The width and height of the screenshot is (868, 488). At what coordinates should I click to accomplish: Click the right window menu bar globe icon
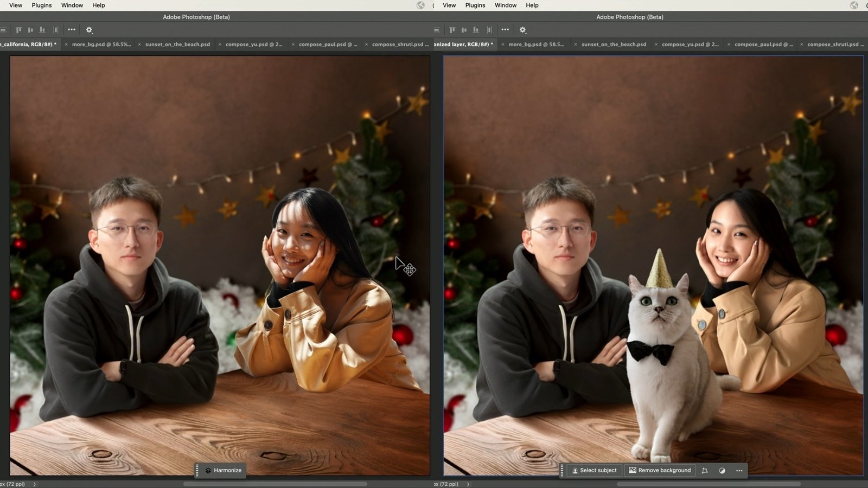(854, 5)
